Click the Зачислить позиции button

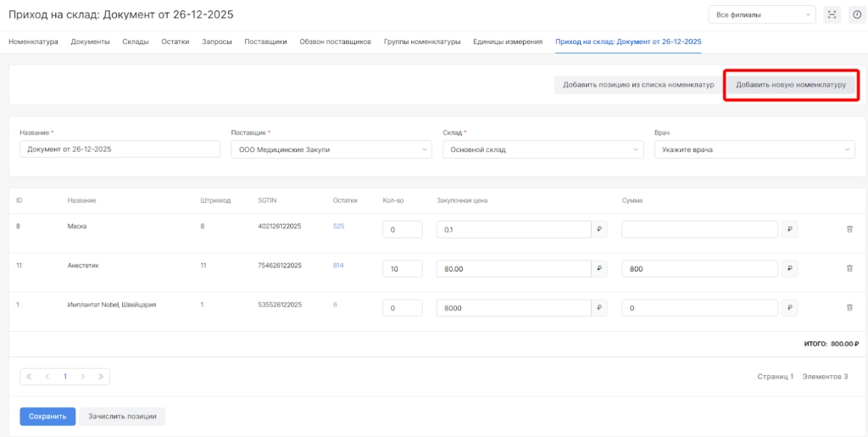122,417
